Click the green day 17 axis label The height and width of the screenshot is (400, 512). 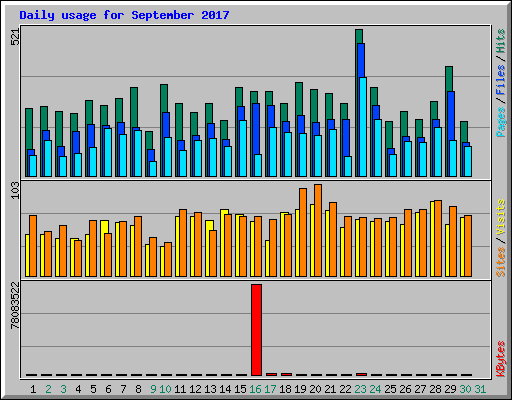tap(270, 389)
